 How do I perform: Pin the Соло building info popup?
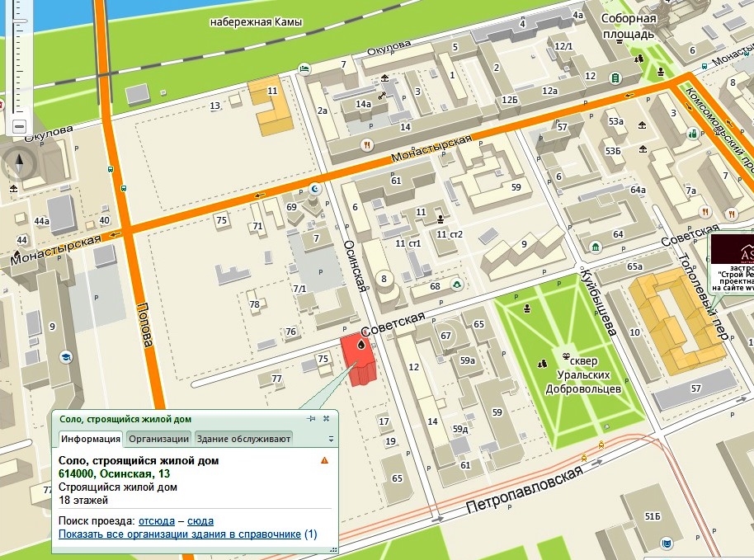[x=312, y=419]
